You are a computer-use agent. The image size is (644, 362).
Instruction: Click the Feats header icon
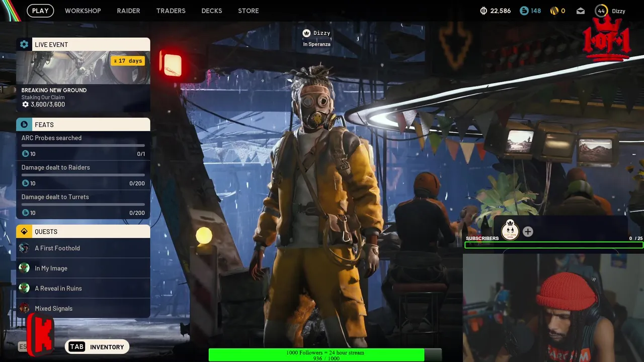click(24, 124)
